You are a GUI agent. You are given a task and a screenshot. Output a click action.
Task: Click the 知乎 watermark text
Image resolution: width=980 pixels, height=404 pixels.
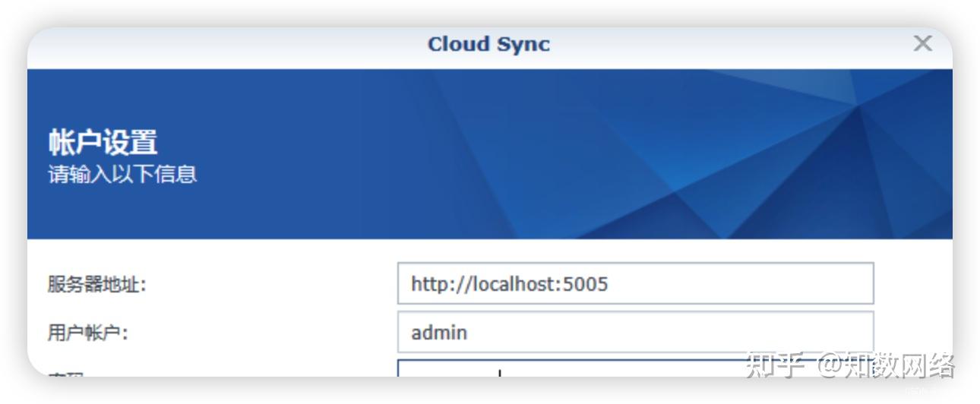click(774, 365)
